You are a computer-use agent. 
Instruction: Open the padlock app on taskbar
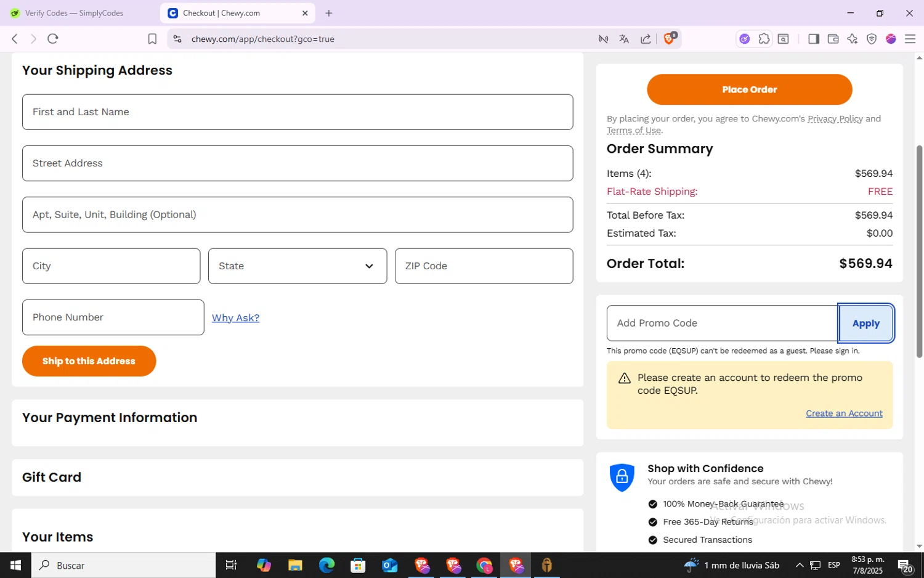(546, 565)
